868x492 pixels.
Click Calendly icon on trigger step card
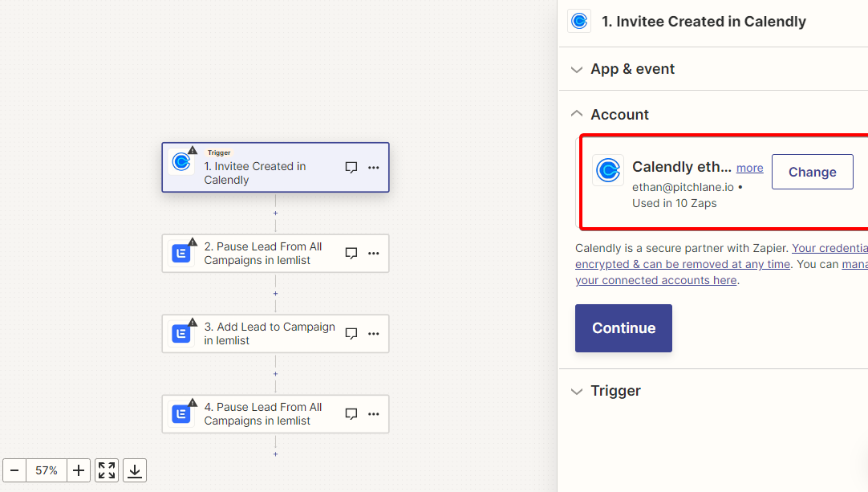pyautogui.click(x=181, y=162)
